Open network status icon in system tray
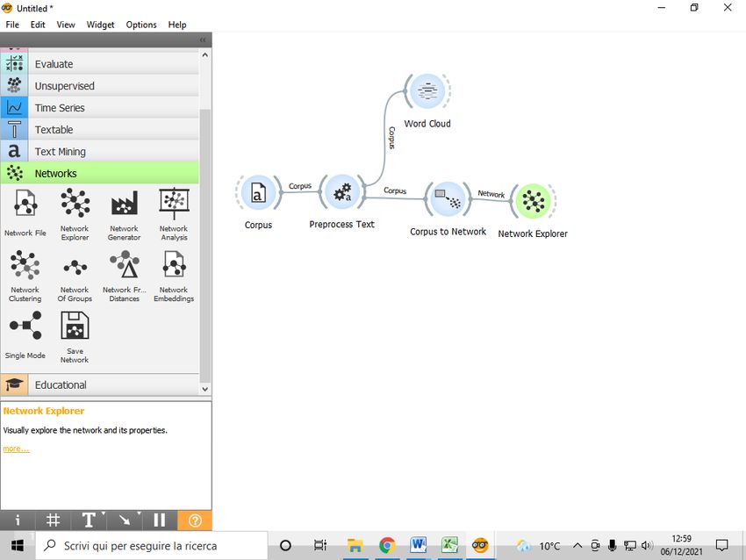Viewport: 746px width, 560px height. coord(629,546)
